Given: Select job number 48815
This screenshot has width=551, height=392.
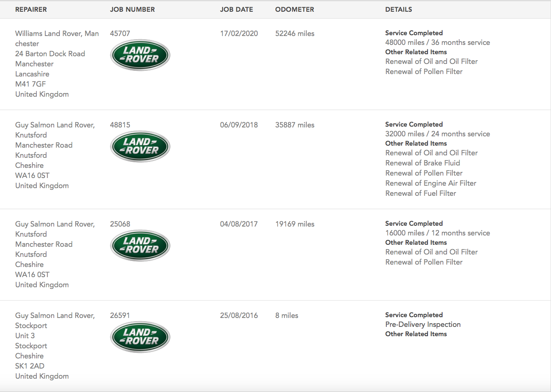Looking at the screenshot, I should (120, 125).
